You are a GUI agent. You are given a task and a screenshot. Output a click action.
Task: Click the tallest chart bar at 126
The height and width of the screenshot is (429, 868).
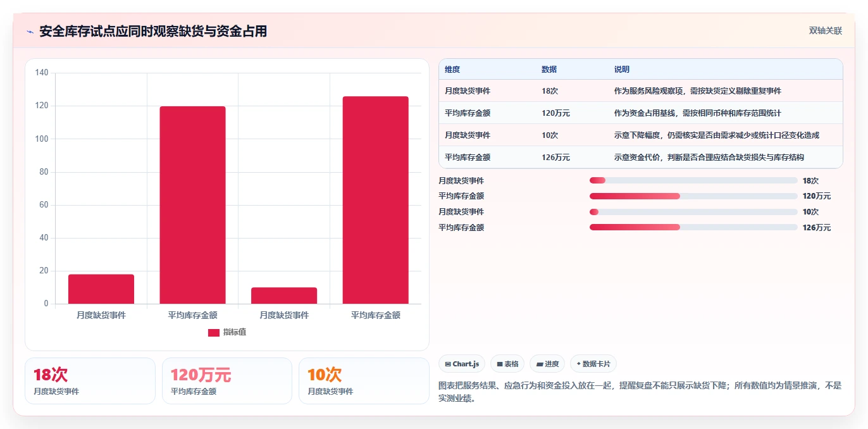[x=375, y=200]
